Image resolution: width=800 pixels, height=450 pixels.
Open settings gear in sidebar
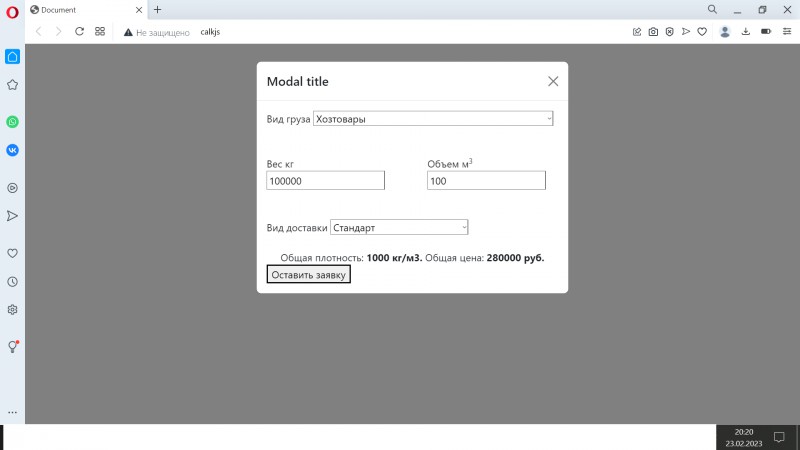12,310
